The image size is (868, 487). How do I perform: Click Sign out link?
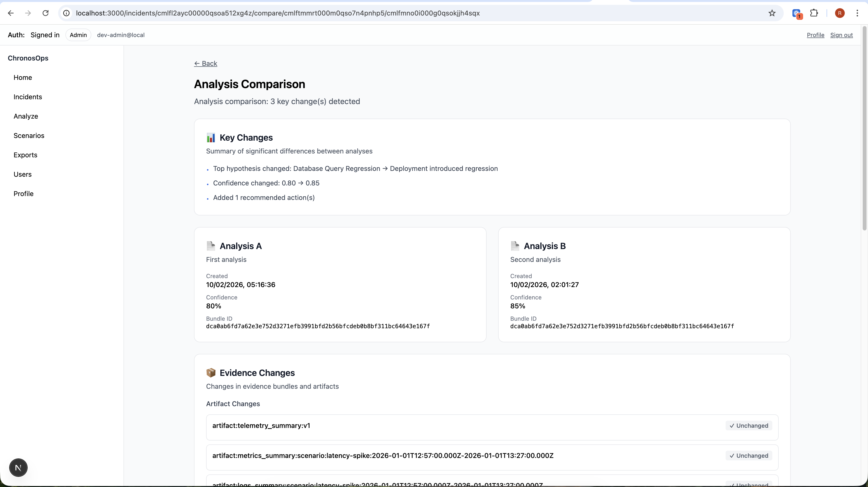841,35
